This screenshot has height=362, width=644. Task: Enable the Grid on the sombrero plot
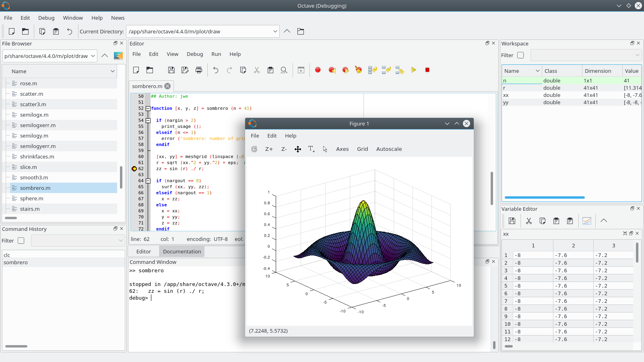pos(362,149)
